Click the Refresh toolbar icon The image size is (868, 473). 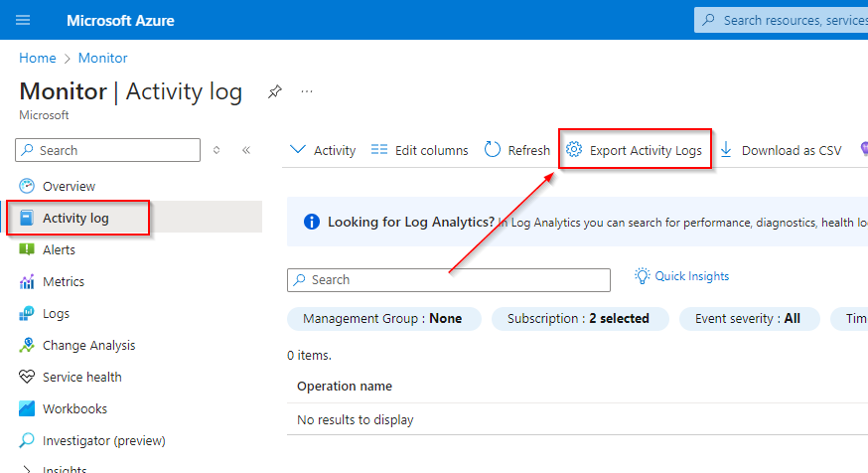tap(493, 150)
